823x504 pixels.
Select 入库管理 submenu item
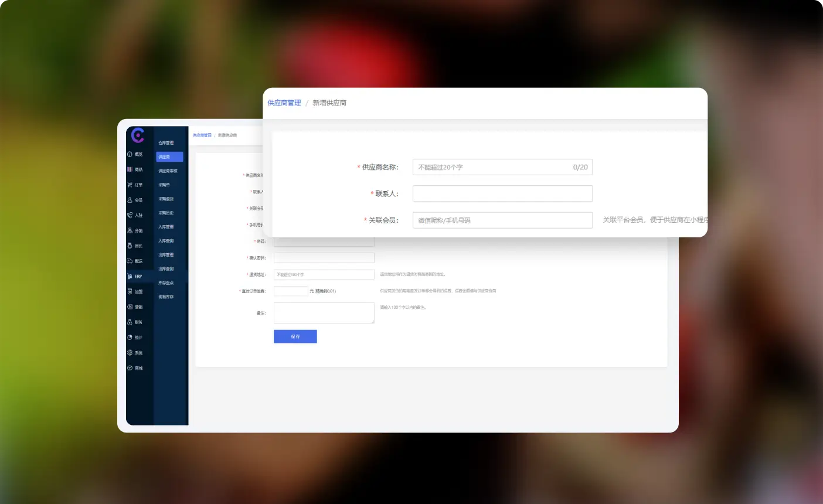(166, 227)
